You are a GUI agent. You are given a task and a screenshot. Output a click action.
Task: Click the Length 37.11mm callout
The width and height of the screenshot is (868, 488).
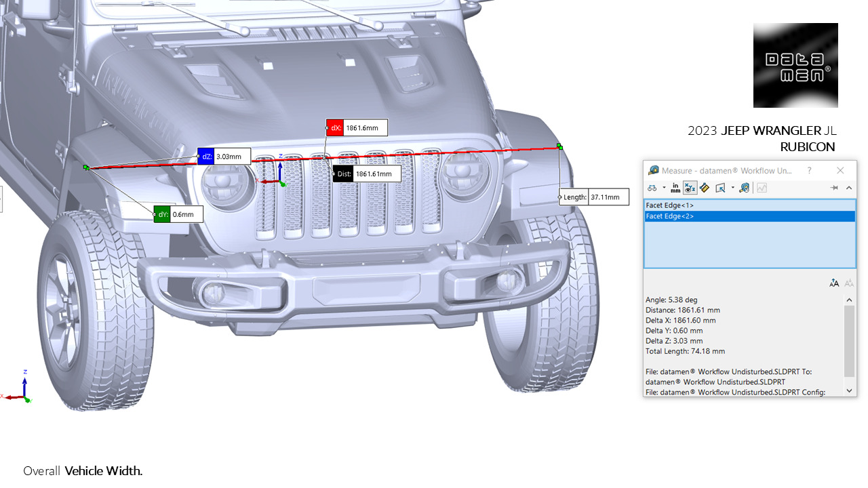[594, 197]
